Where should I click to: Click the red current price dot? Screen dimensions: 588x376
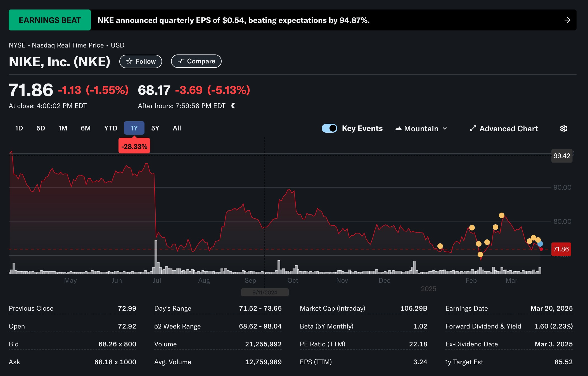[x=541, y=249]
